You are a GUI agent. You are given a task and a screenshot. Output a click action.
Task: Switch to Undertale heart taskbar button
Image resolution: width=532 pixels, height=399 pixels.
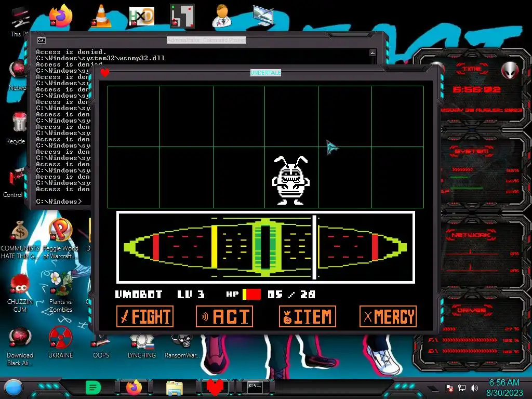click(215, 388)
